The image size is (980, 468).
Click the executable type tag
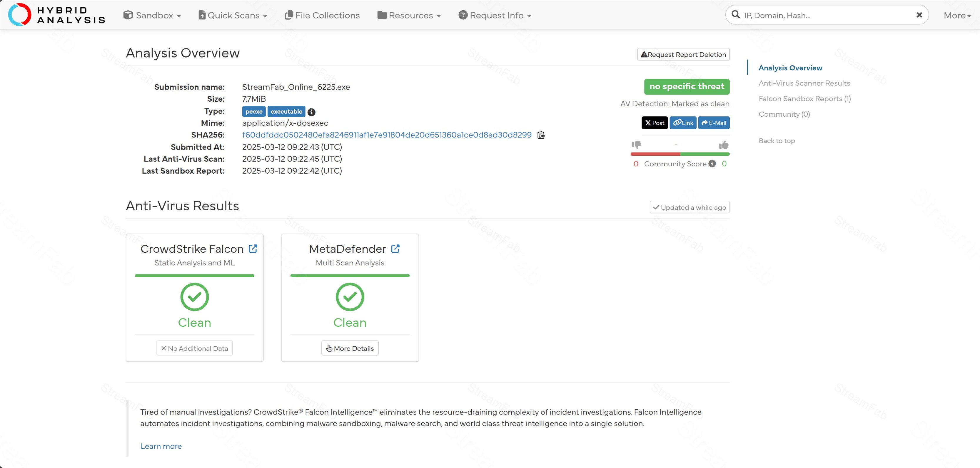(286, 111)
